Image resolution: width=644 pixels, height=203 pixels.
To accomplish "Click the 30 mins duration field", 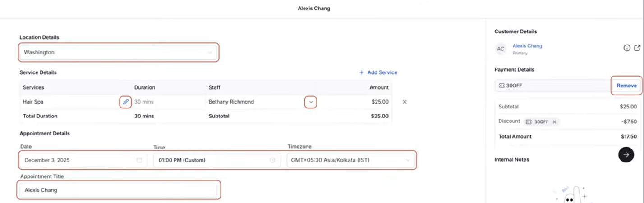I will point(168,102).
